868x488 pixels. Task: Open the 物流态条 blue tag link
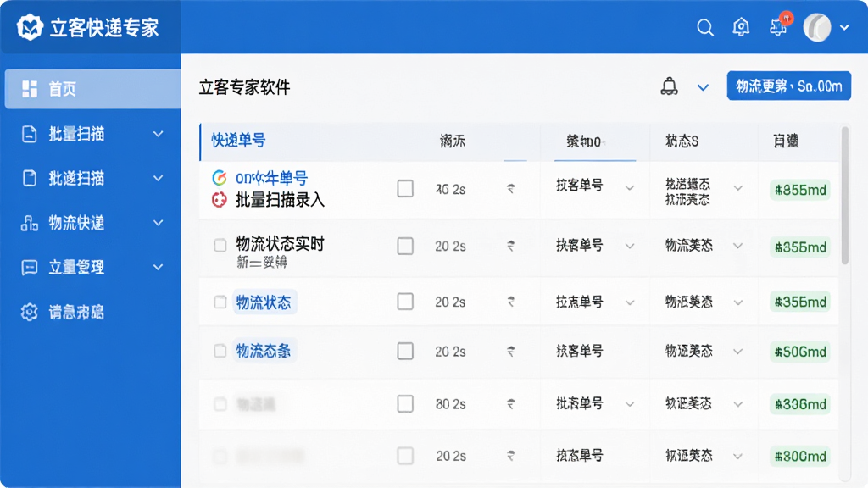[x=264, y=351]
